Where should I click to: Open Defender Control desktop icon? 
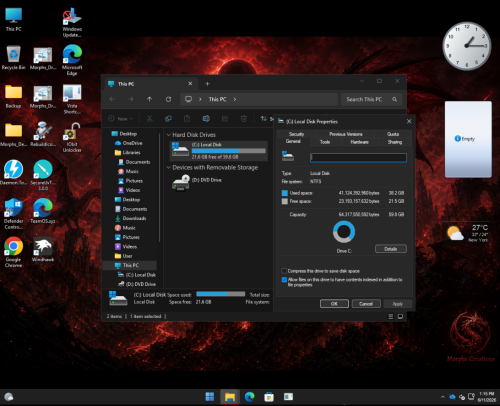pos(13,214)
